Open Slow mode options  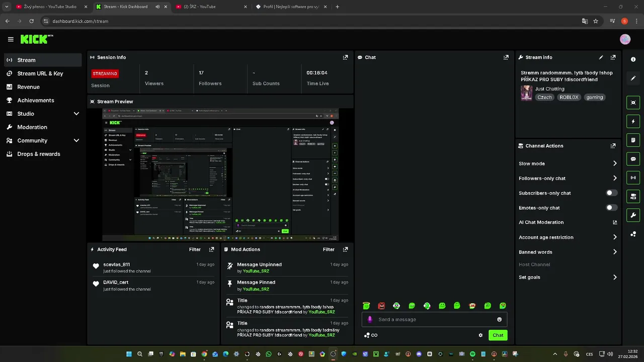click(x=568, y=163)
